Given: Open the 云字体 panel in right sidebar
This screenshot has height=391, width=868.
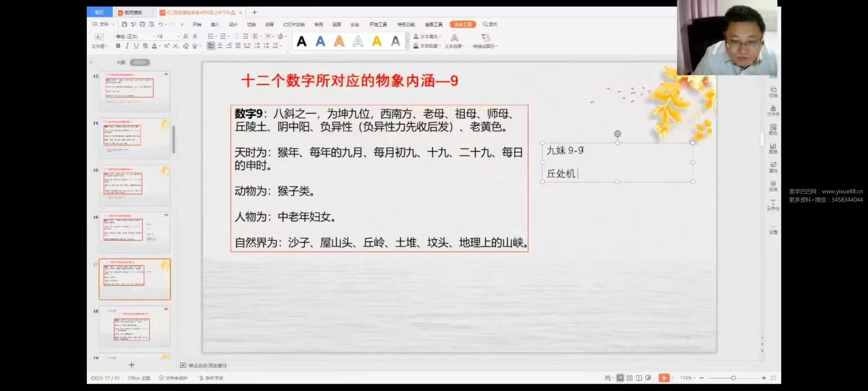Looking at the screenshot, I should tap(773, 205).
